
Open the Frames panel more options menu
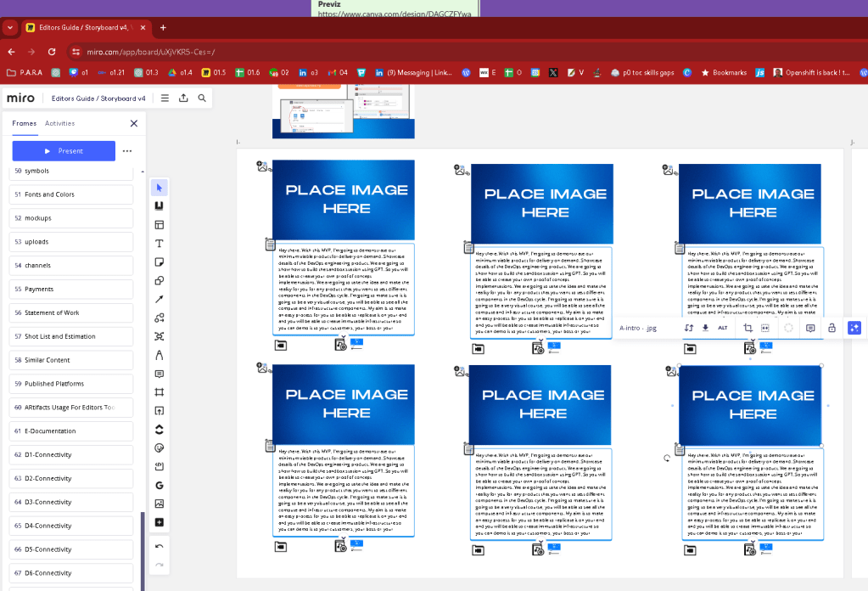[127, 151]
